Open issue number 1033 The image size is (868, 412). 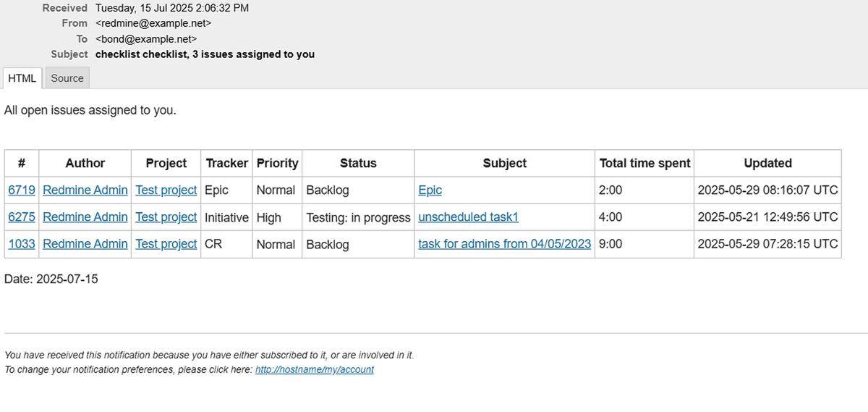pos(22,244)
